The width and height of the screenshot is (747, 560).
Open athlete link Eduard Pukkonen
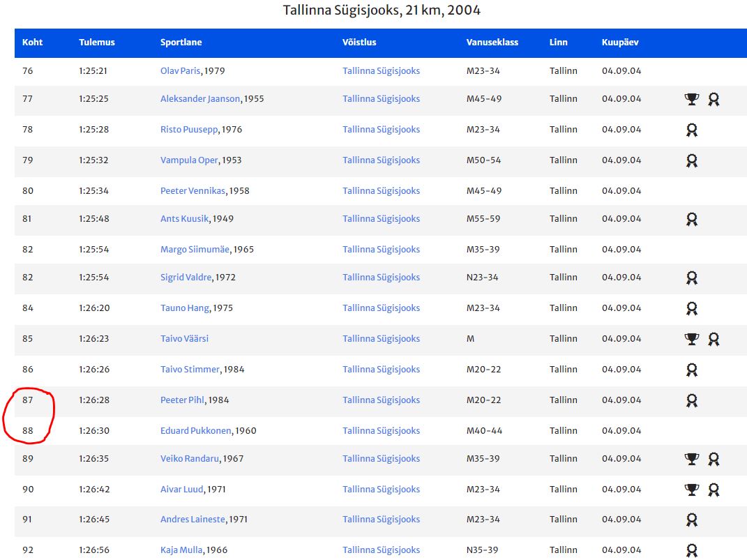click(x=196, y=430)
